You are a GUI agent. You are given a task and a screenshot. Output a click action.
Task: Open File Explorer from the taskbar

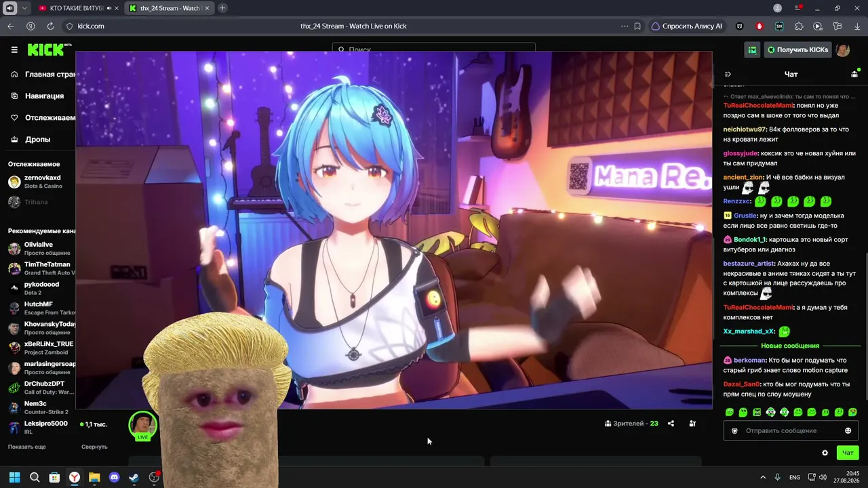94,478
